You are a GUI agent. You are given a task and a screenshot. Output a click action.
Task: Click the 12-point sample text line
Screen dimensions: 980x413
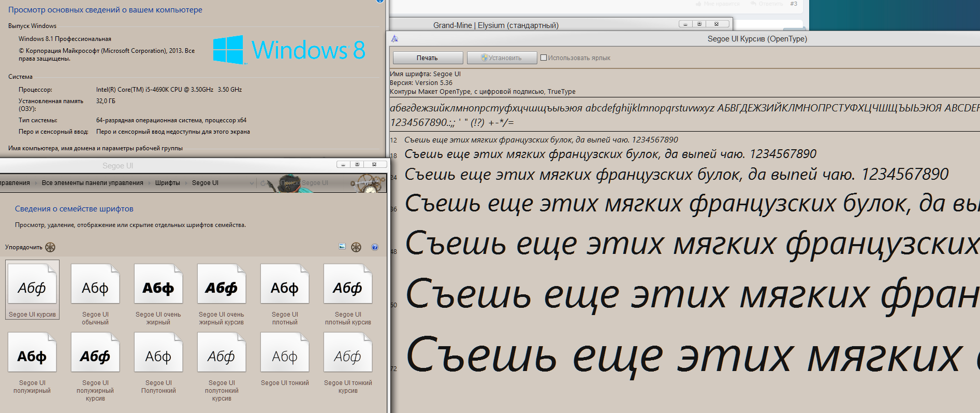[x=541, y=140]
